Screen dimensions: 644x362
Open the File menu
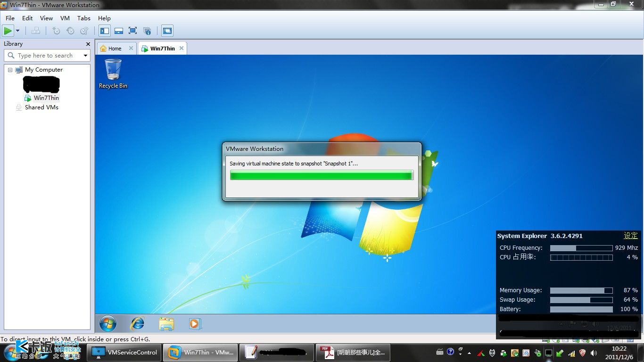10,18
